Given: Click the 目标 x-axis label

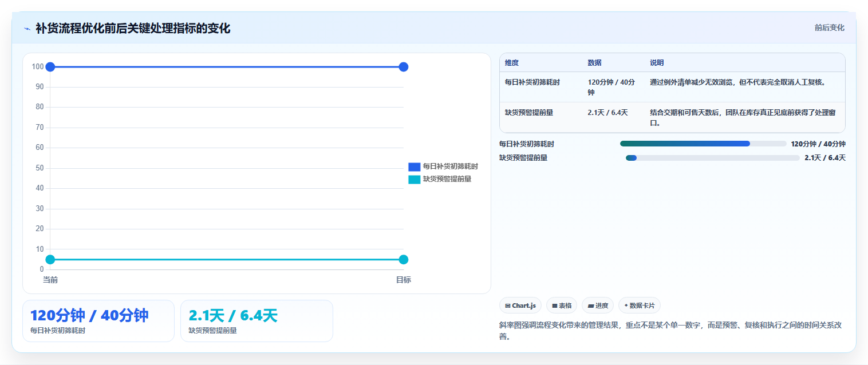Looking at the screenshot, I should 403,280.
